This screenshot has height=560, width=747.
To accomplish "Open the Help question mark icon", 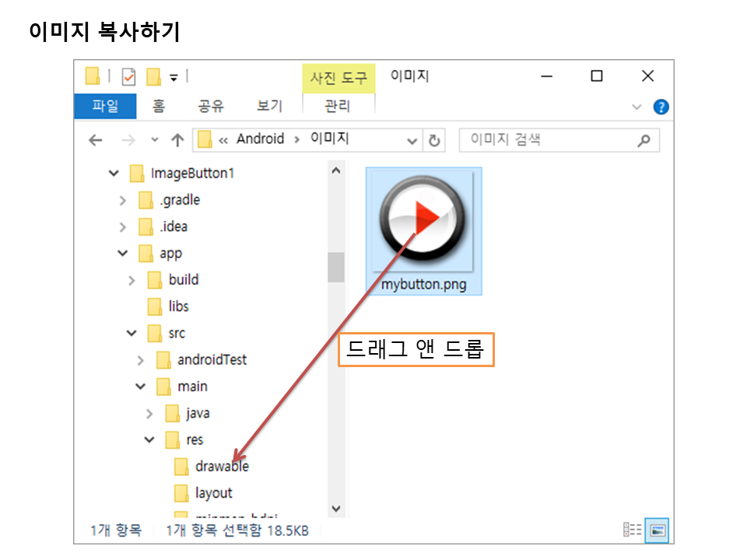I will pyautogui.click(x=661, y=107).
